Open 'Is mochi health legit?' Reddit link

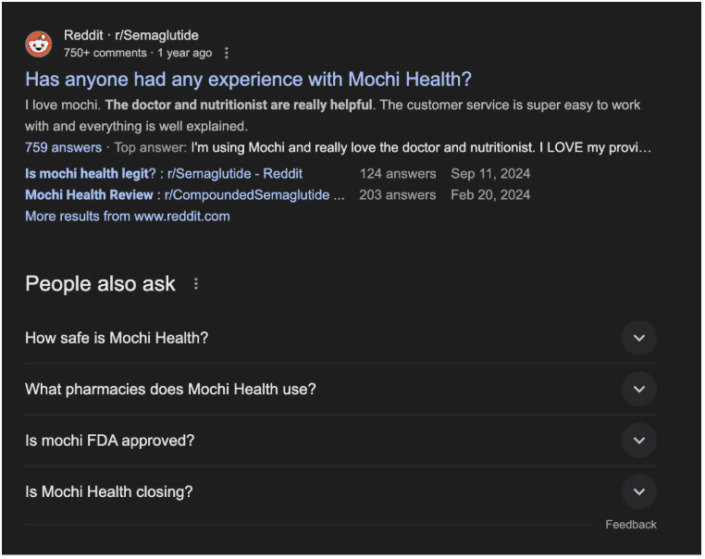click(x=164, y=174)
